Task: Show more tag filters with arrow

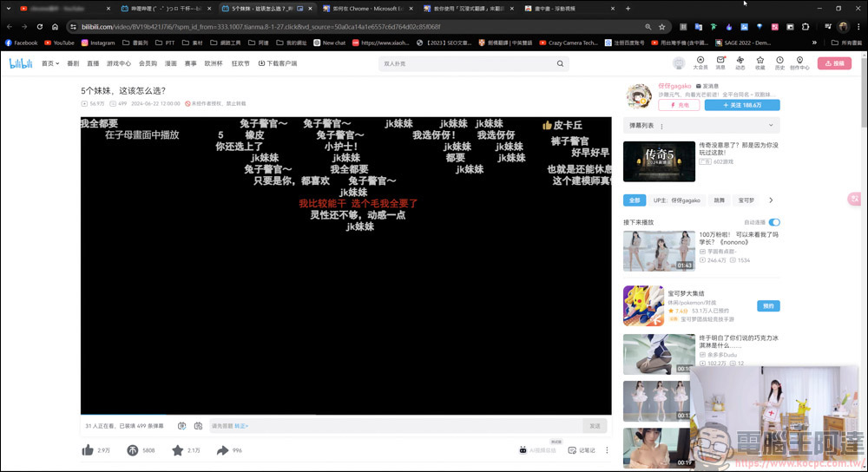Action: (771, 200)
